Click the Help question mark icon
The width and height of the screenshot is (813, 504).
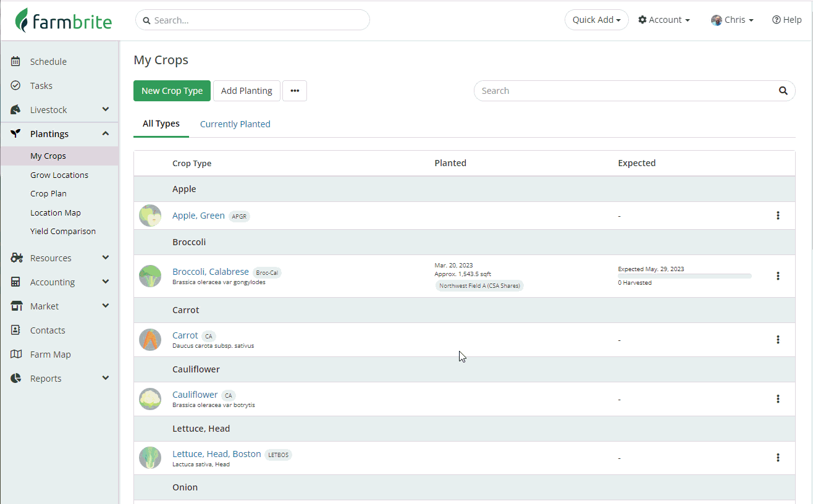[x=777, y=20]
